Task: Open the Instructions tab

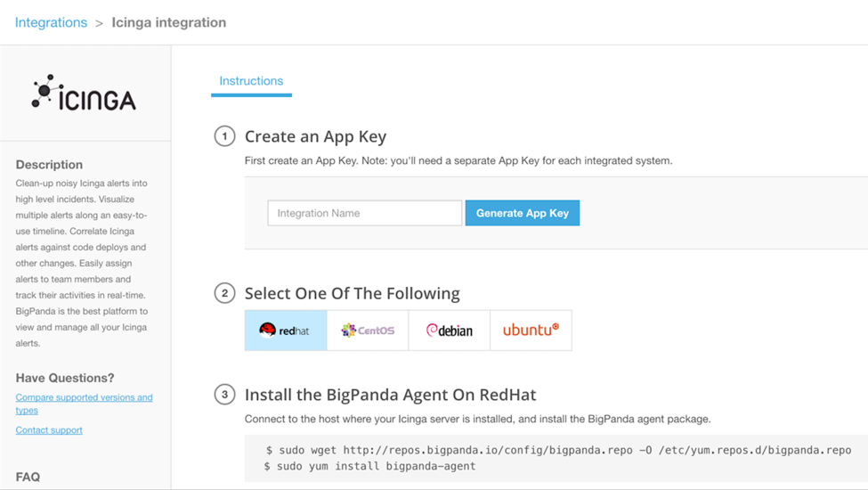Action: point(251,81)
